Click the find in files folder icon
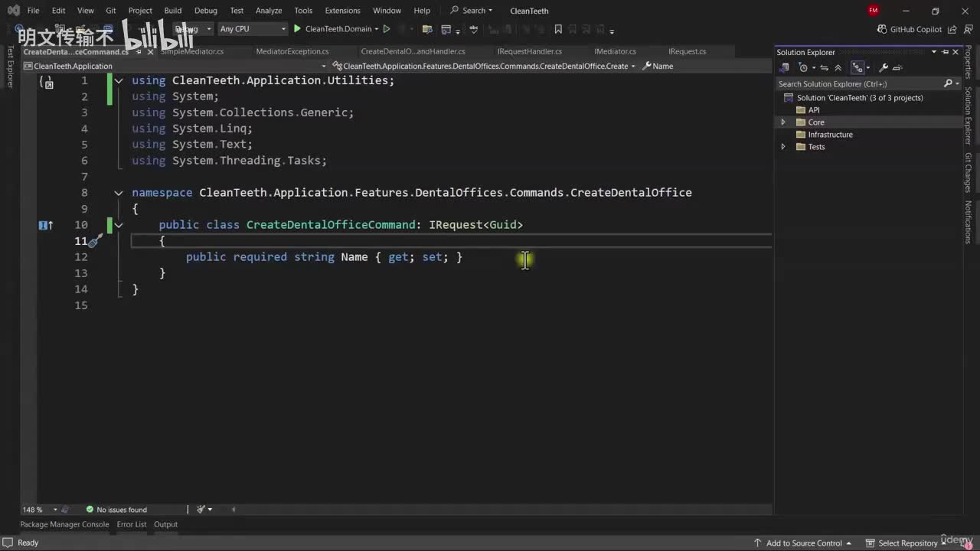This screenshot has height=551, width=980. tap(427, 29)
